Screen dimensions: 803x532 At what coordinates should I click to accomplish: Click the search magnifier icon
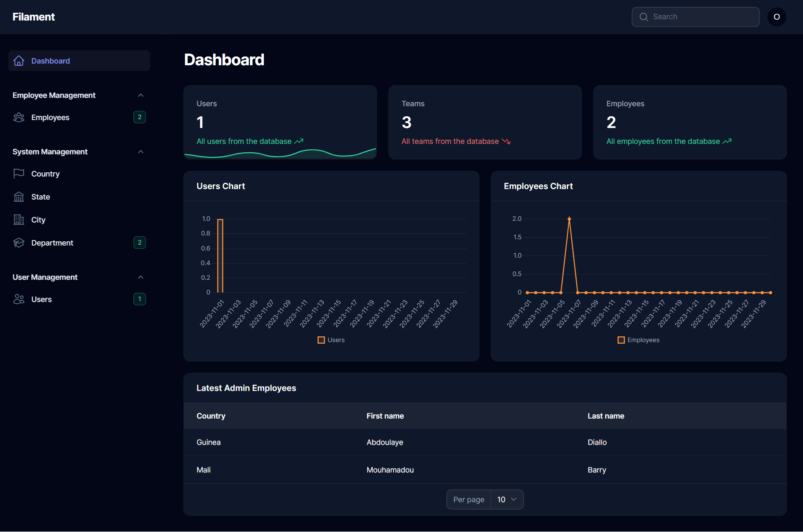(x=644, y=17)
